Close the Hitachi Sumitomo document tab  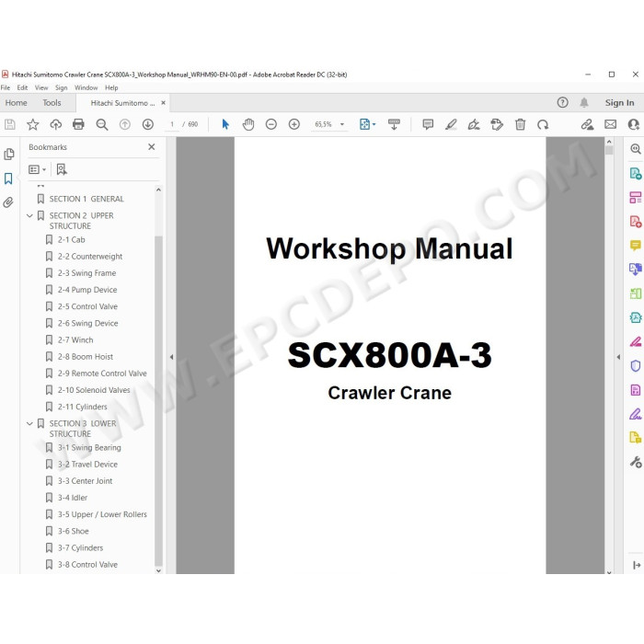163,103
